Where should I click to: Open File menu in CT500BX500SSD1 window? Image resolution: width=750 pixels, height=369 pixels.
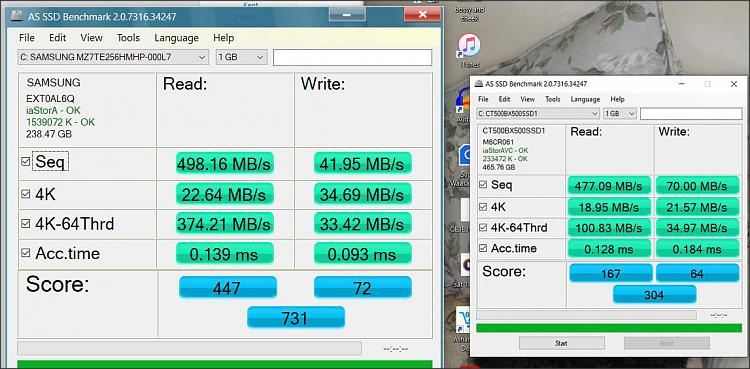(x=484, y=99)
